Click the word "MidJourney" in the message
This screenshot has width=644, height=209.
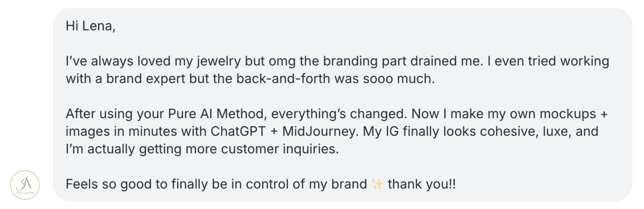pos(319,131)
